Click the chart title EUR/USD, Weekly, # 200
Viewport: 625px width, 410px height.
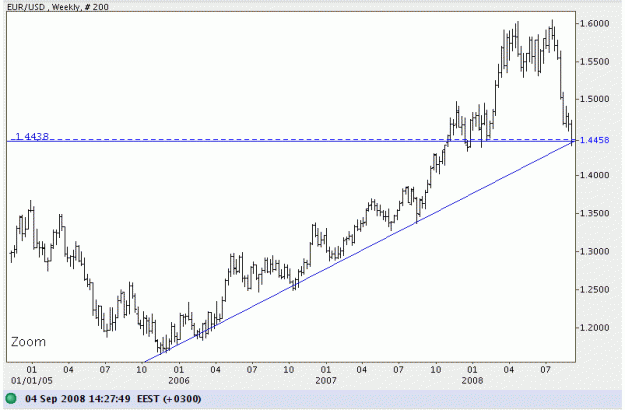(x=57, y=7)
